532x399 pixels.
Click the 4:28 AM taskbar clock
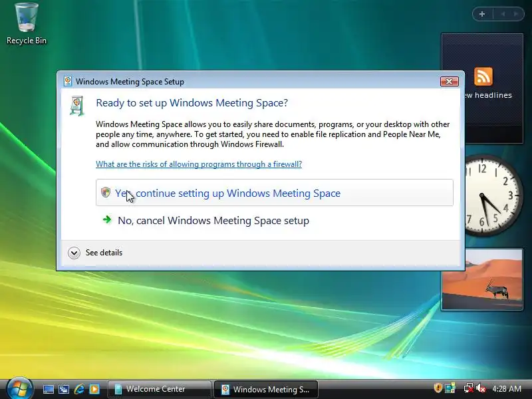(x=507, y=389)
